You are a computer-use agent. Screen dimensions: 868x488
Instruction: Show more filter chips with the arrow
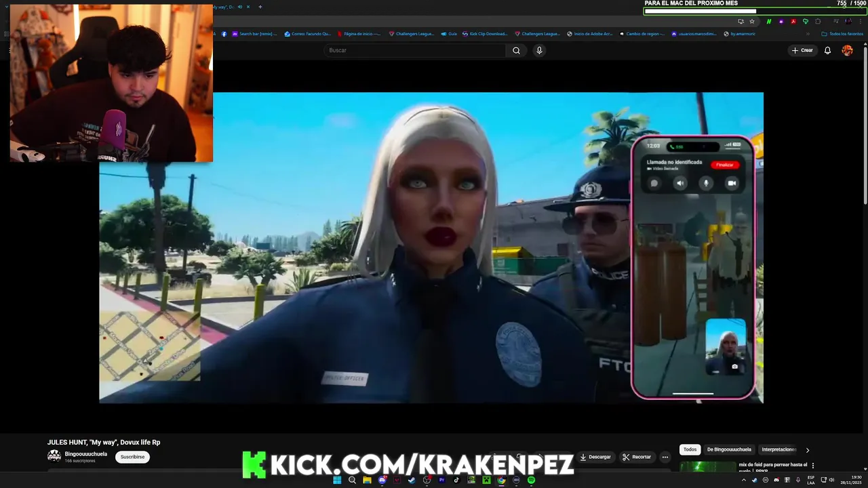[807, 449]
